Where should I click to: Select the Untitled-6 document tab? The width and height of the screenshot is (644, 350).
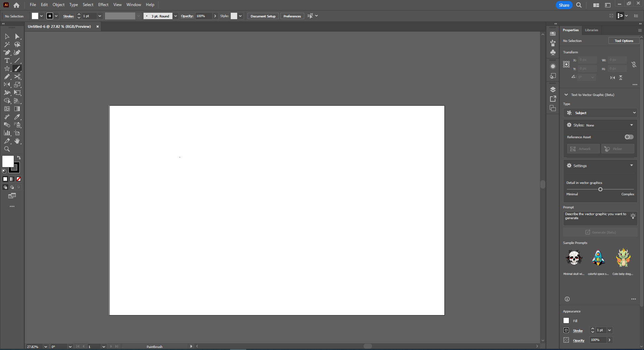[59, 27]
